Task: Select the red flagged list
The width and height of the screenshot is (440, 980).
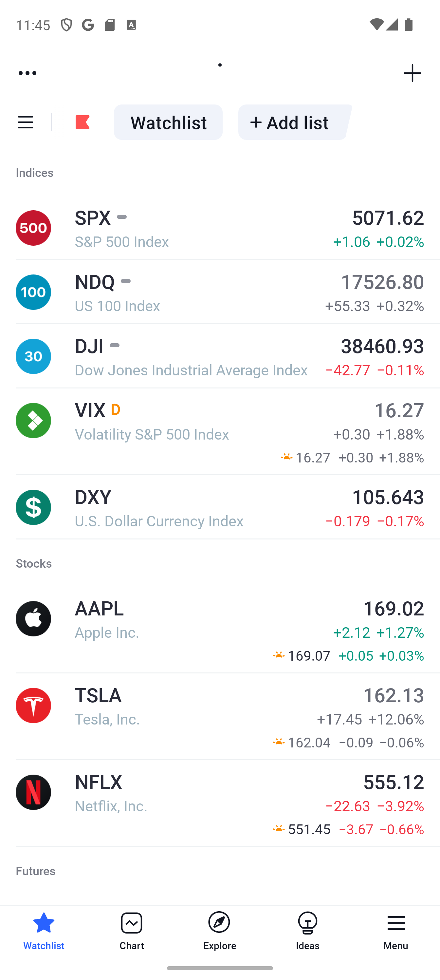Action: [82, 122]
